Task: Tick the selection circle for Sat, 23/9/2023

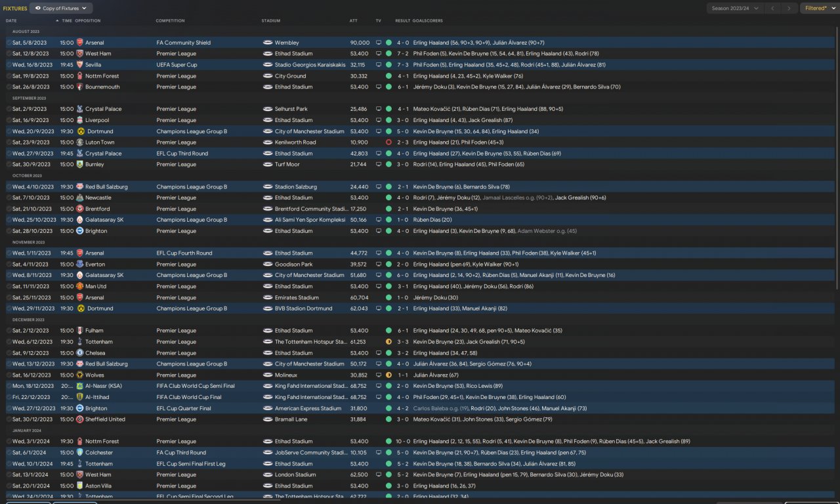Action: pos(9,142)
